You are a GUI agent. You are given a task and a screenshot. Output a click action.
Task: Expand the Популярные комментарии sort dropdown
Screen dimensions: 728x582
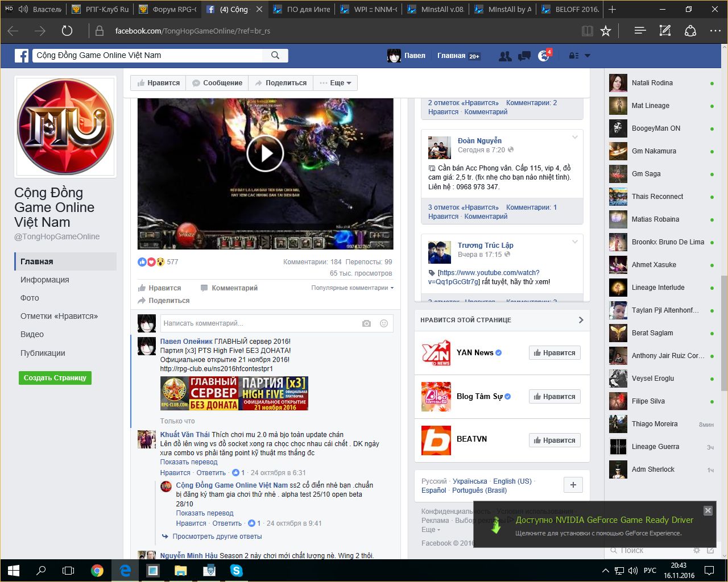pyautogui.click(x=353, y=288)
